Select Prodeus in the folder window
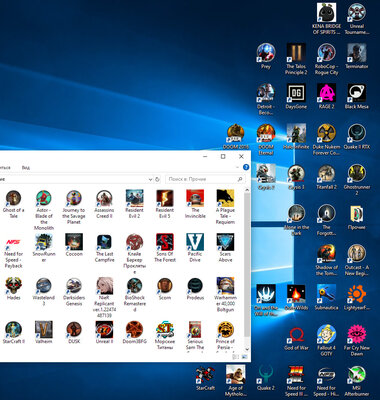 [x=195, y=289]
